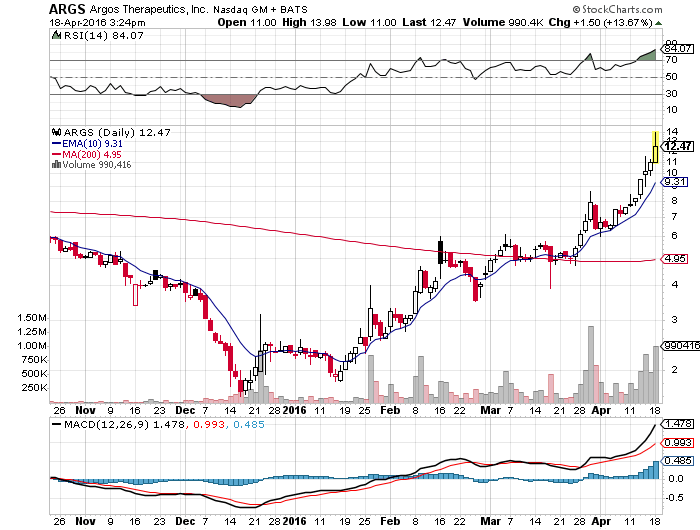Click the blue line swatch for EMA(10)
700x530 pixels.
tap(57, 144)
